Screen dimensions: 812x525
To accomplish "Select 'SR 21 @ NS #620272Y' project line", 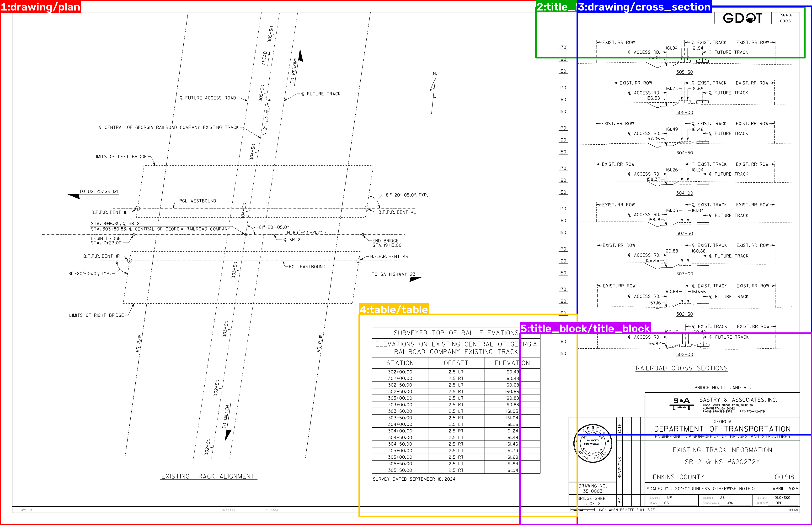I will coord(722,462).
